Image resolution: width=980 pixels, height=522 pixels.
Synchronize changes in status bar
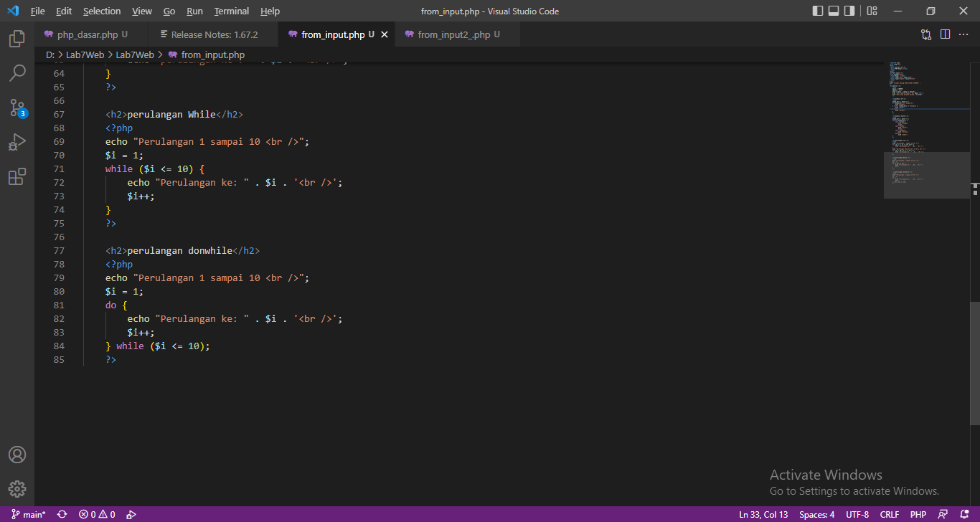62,514
